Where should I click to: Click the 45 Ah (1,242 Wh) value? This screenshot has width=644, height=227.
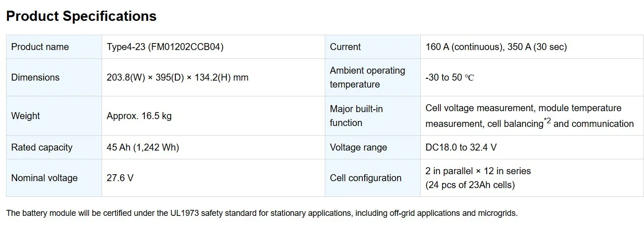[142, 147]
